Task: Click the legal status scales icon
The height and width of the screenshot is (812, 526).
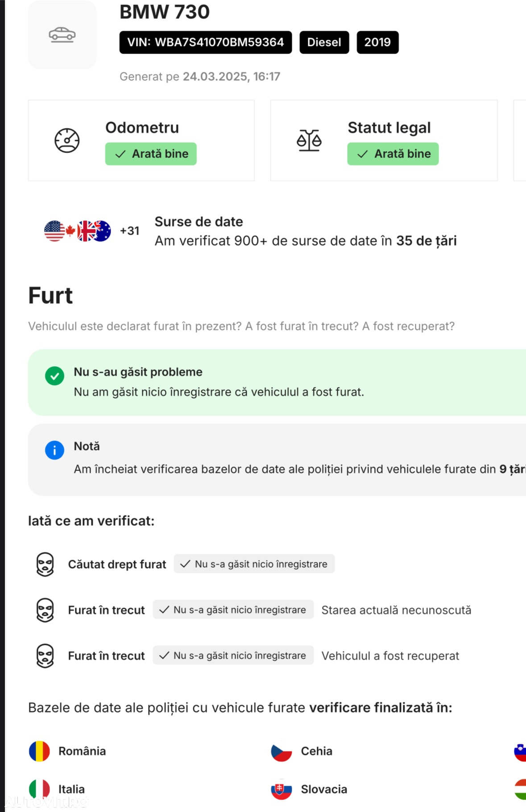Action: [x=309, y=140]
